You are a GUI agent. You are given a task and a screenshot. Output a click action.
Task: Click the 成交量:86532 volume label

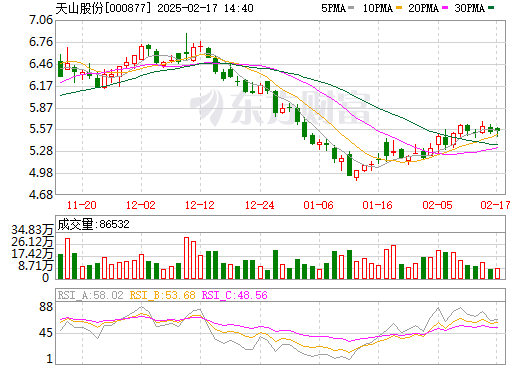[x=93, y=224]
